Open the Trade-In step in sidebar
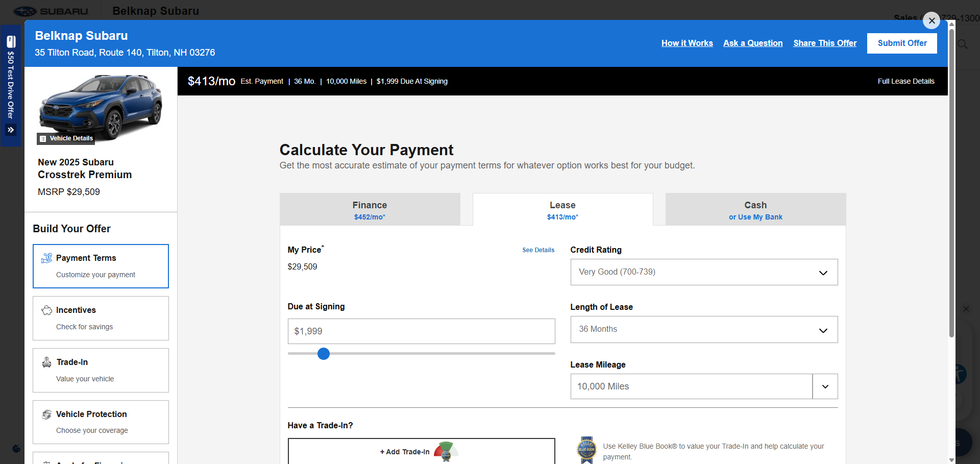The width and height of the screenshot is (980, 464). click(101, 370)
